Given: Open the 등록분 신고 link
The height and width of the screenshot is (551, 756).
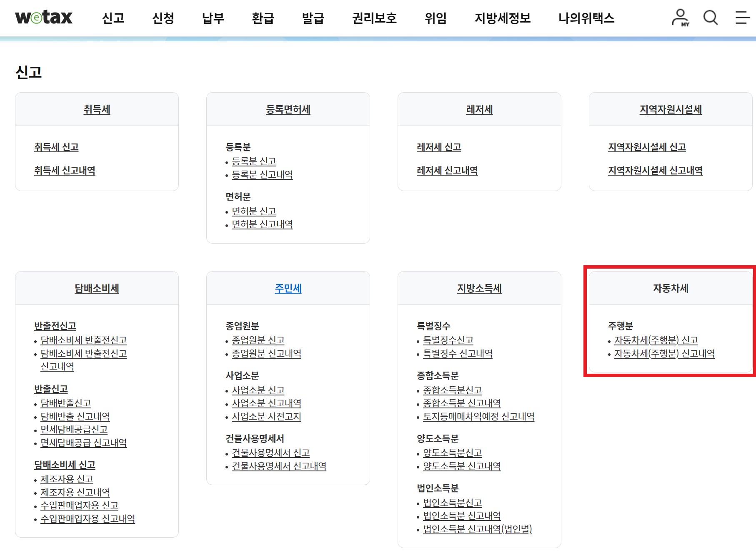Looking at the screenshot, I should (255, 161).
